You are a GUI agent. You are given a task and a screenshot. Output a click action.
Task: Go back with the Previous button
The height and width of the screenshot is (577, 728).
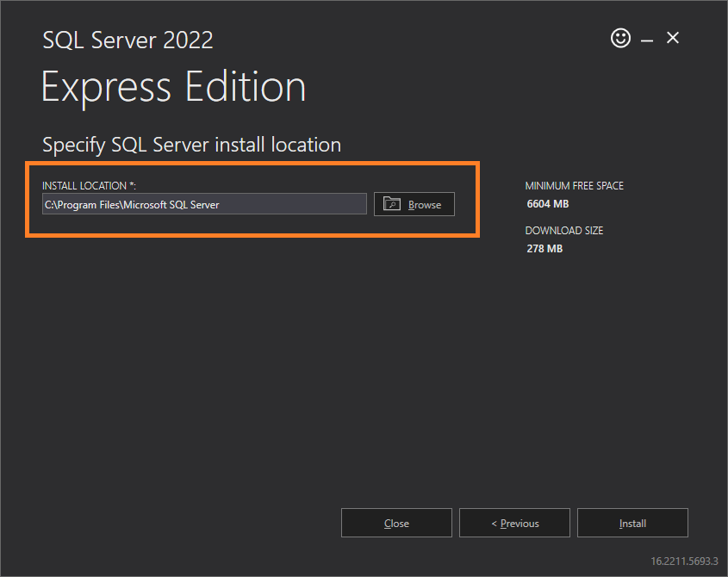click(x=514, y=523)
